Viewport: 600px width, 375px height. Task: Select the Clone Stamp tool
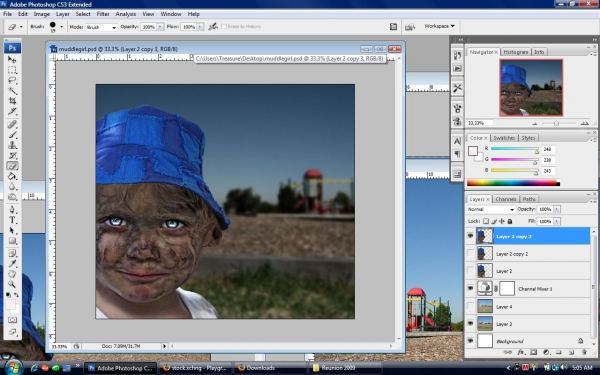pyautogui.click(x=12, y=145)
